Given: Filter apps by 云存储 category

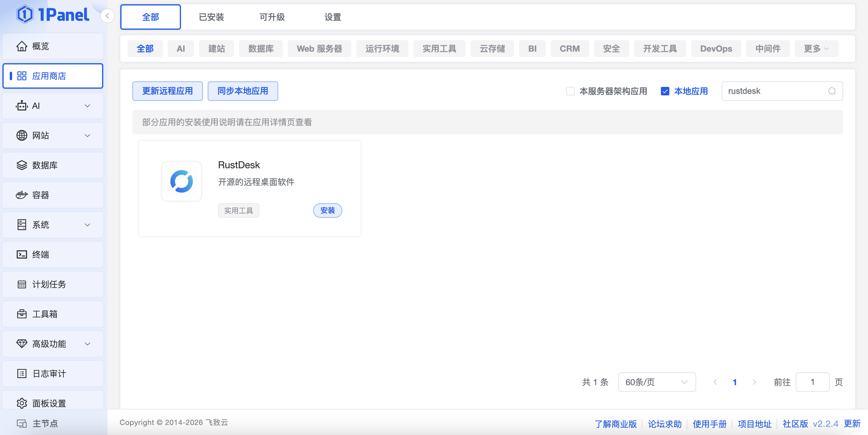Looking at the screenshot, I should pyautogui.click(x=492, y=49).
